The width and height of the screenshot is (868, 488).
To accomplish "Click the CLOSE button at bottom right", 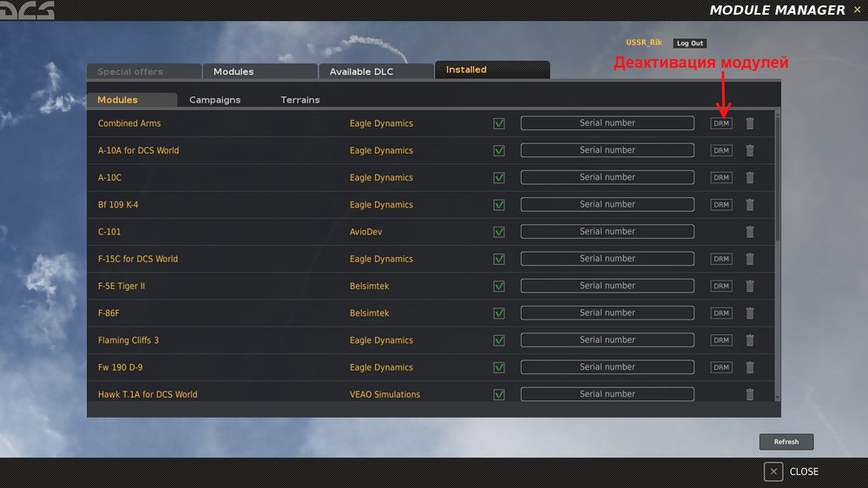I will (791, 472).
